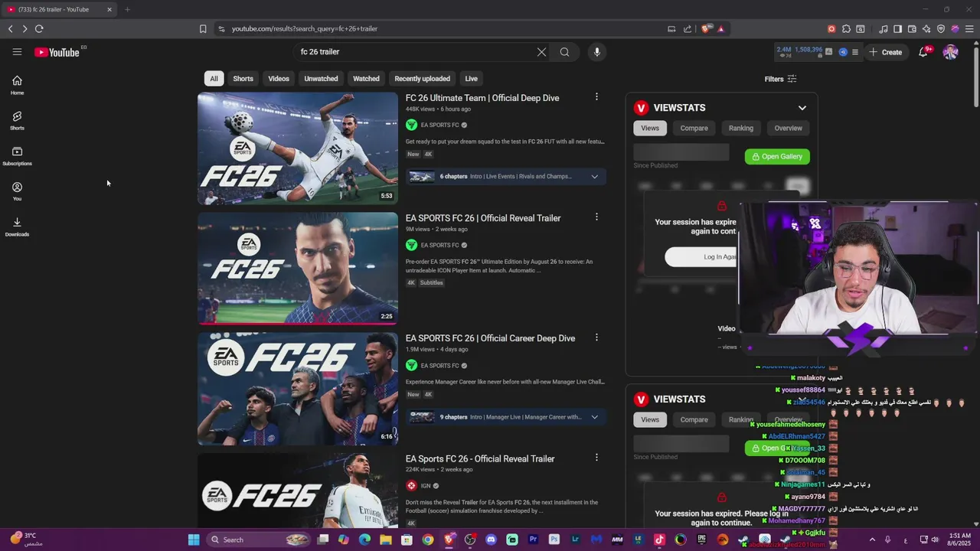Clear the search box with X
This screenshot has height=551, width=980.
pyautogui.click(x=541, y=52)
